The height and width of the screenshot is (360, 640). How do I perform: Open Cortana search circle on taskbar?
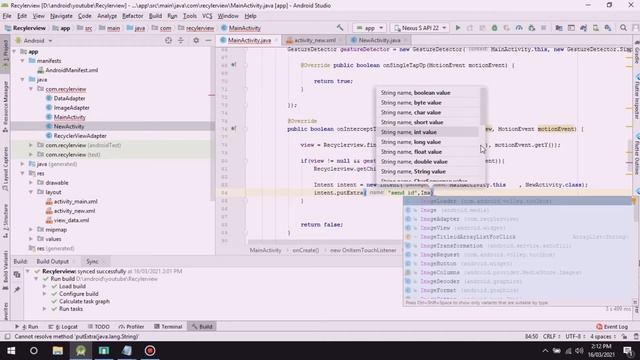[34, 351]
